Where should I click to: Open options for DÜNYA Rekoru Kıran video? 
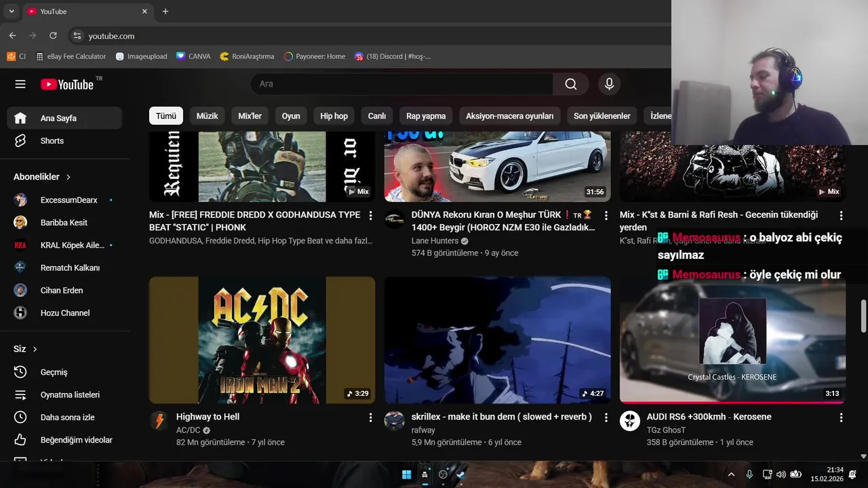[x=606, y=216]
